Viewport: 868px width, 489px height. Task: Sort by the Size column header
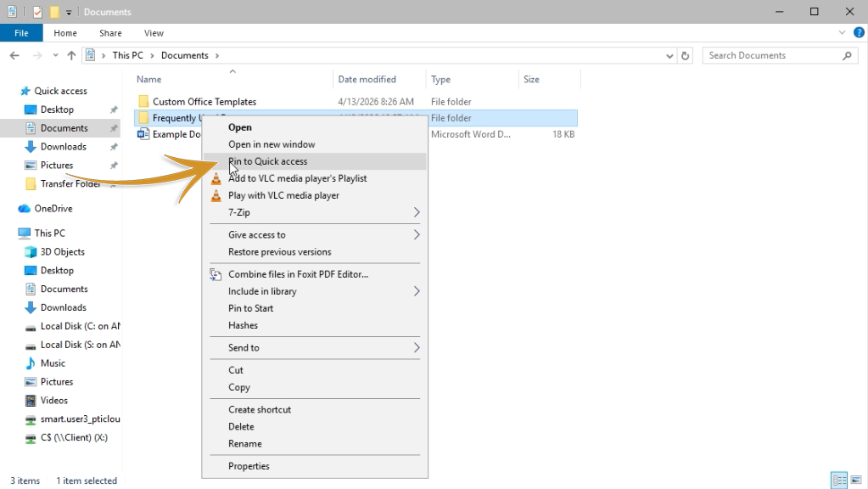(531, 79)
